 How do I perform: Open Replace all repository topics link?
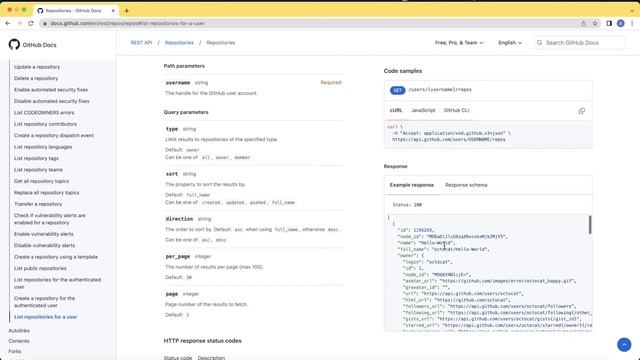click(x=47, y=192)
